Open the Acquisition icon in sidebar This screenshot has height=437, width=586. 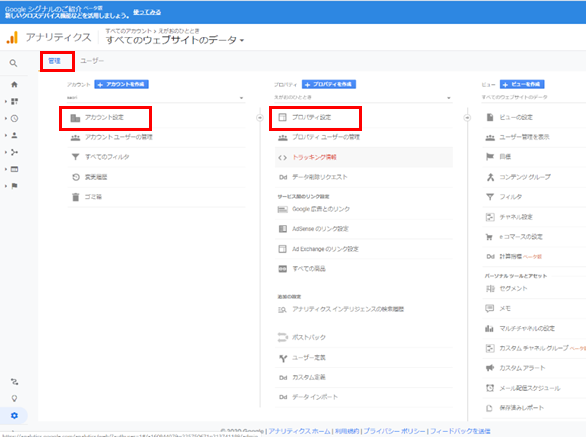[x=14, y=152]
